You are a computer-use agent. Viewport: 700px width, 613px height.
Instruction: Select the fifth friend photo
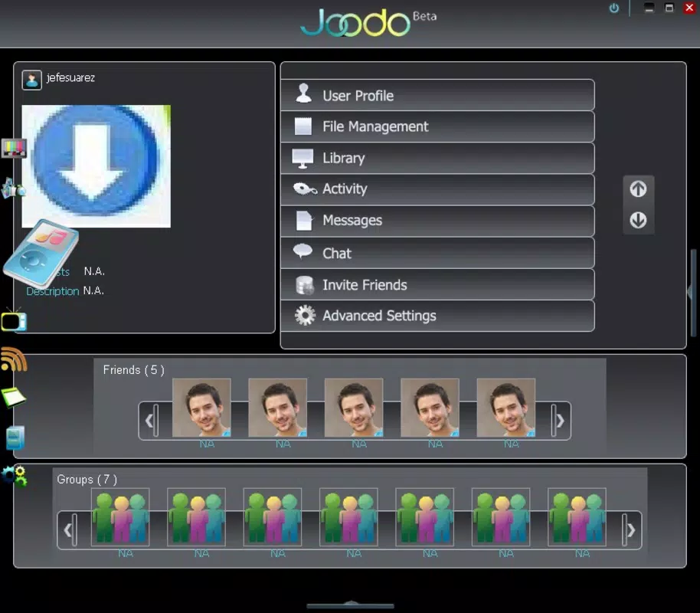pyautogui.click(x=505, y=408)
